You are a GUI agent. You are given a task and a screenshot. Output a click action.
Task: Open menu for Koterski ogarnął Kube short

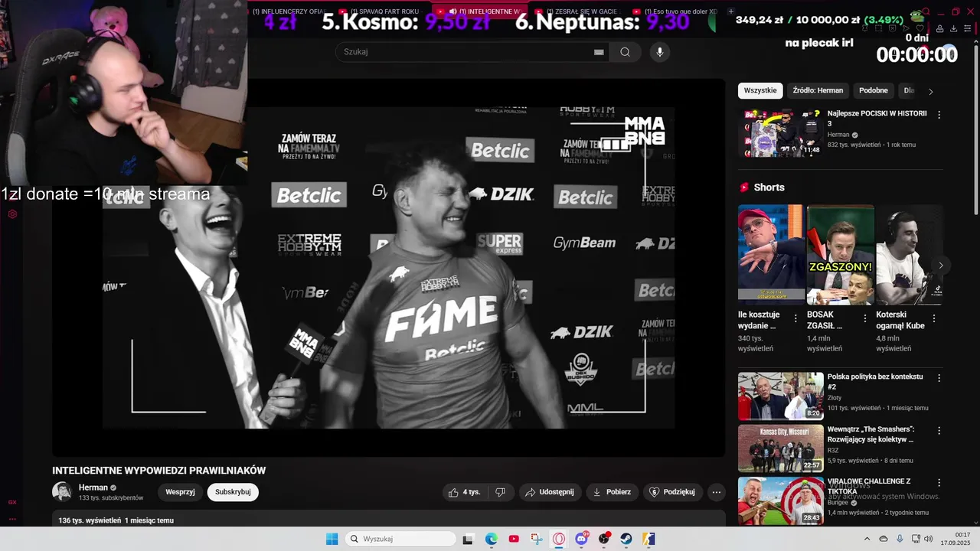click(x=934, y=318)
